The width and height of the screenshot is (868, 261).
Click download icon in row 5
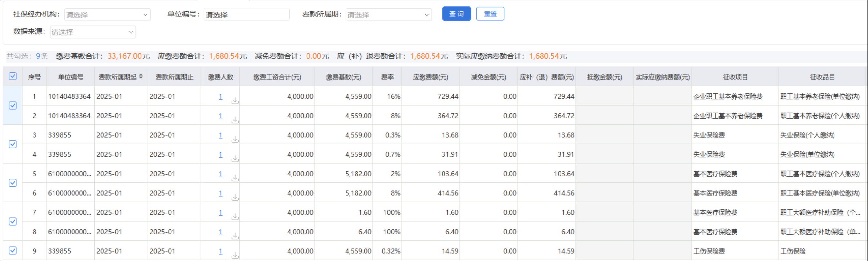pyautogui.click(x=235, y=178)
